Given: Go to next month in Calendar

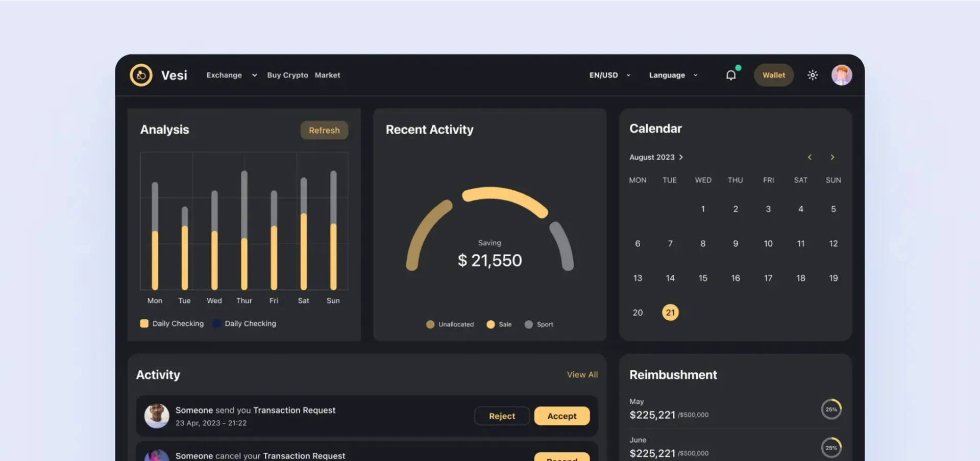Looking at the screenshot, I should pos(832,157).
